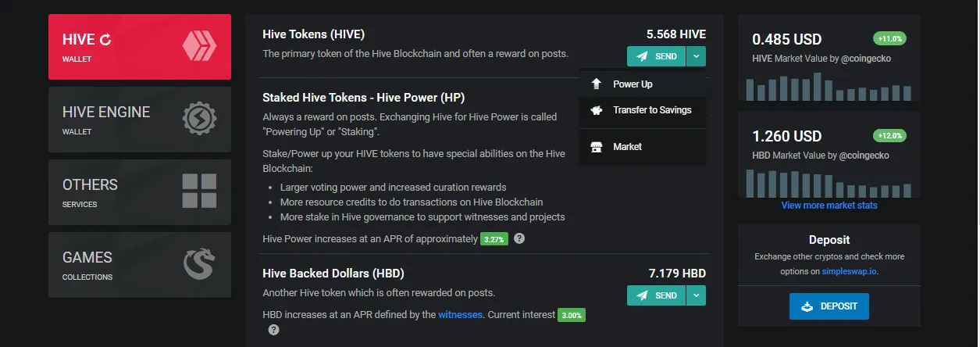Viewport: 980px width, 347px height.
Task: Select Power Up from the dropdown menu
Action: (643, 84)
